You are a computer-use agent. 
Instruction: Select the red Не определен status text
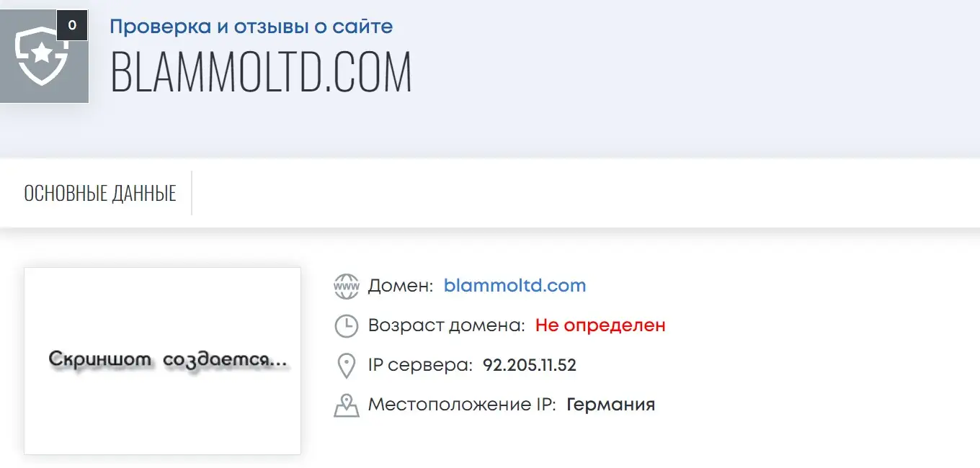600,325
